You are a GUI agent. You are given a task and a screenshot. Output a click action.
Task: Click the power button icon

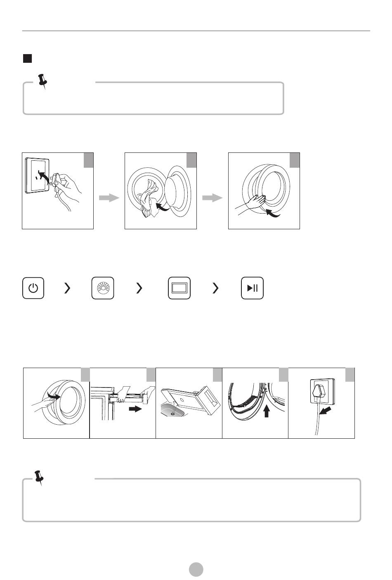(33, 288)
